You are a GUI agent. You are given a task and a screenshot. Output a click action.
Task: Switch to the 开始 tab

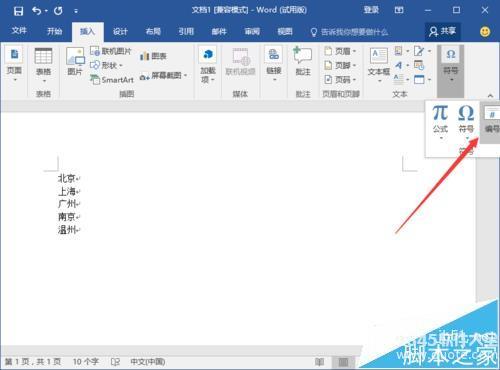point(54,31)
